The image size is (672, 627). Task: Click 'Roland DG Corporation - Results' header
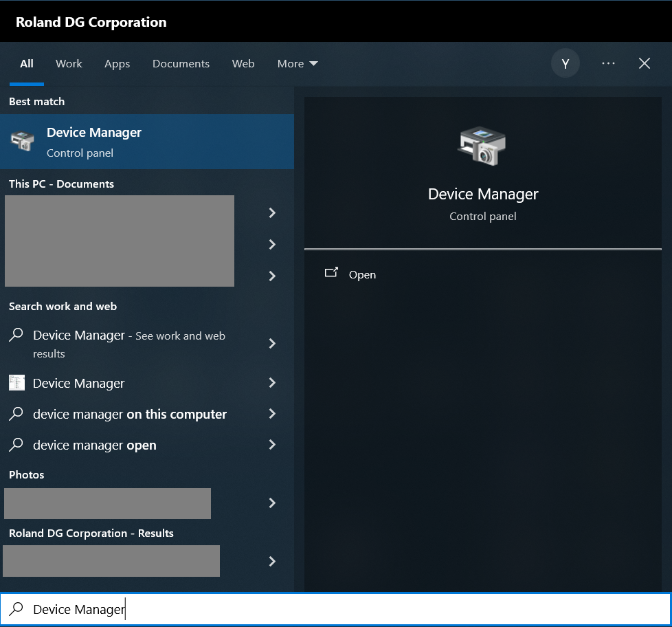[x=91, y=533]
